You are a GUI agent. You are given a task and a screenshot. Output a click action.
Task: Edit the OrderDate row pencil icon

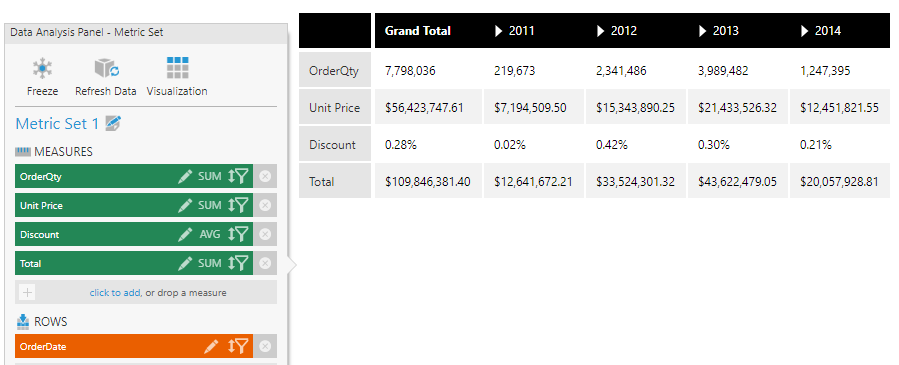(211, 346)
